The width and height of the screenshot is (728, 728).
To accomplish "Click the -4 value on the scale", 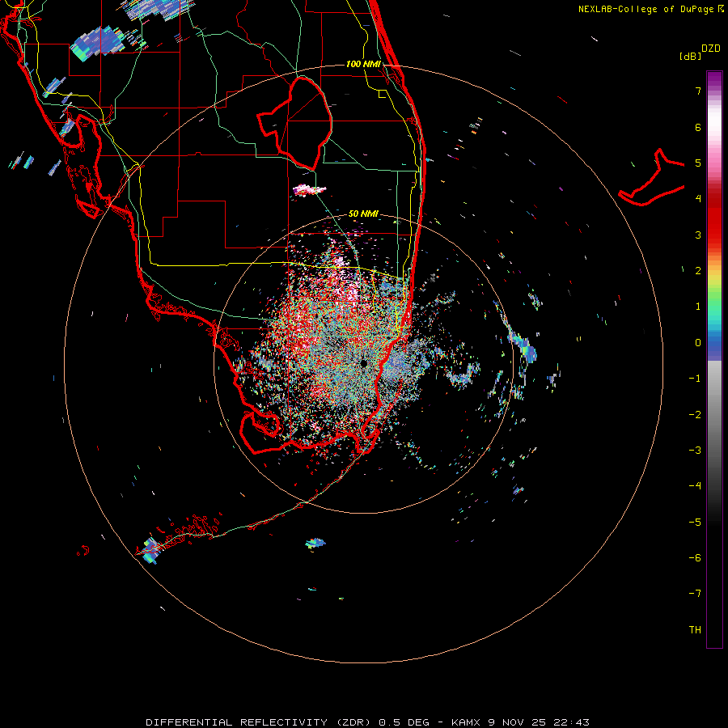I will [x=695, y=486].
